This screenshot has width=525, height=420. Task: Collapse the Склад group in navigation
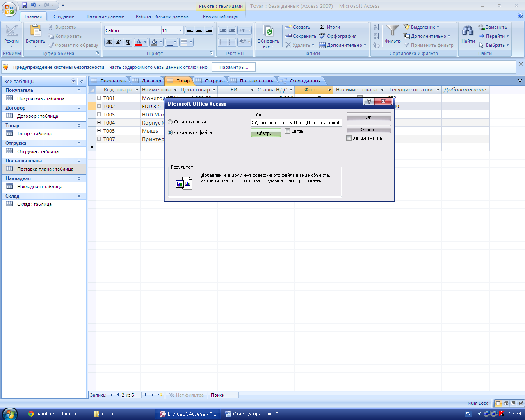coord(79,196)
